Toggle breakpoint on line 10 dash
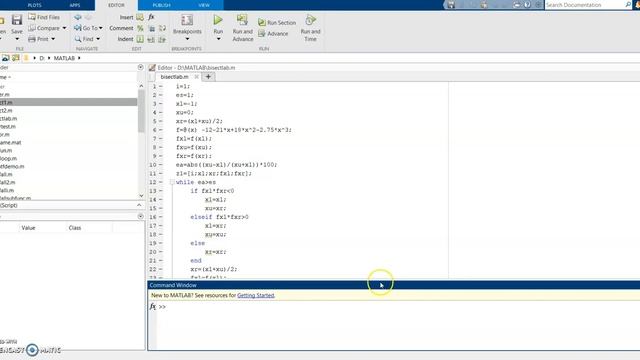The width and height of the screenshot is (640, 360). pyautogui.click(x=161, y=165)
